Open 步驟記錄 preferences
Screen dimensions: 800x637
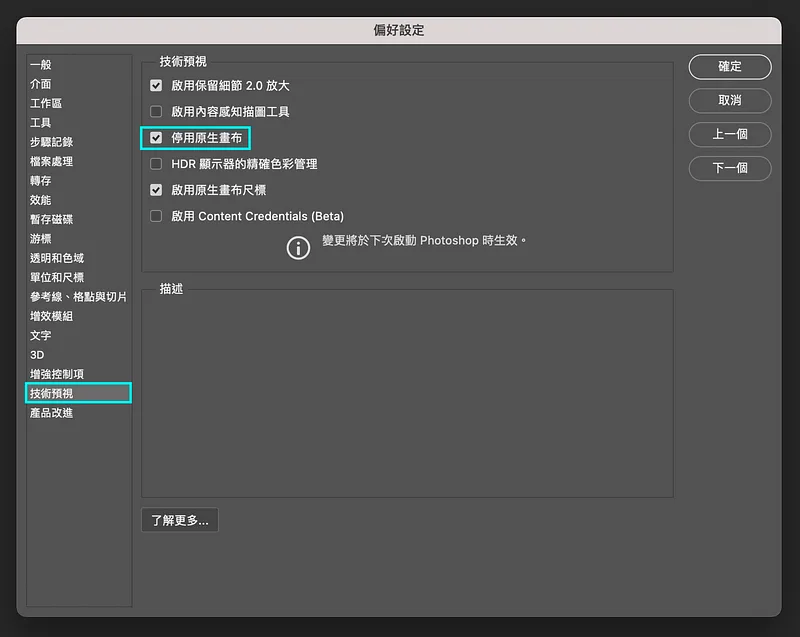point(79,142)
